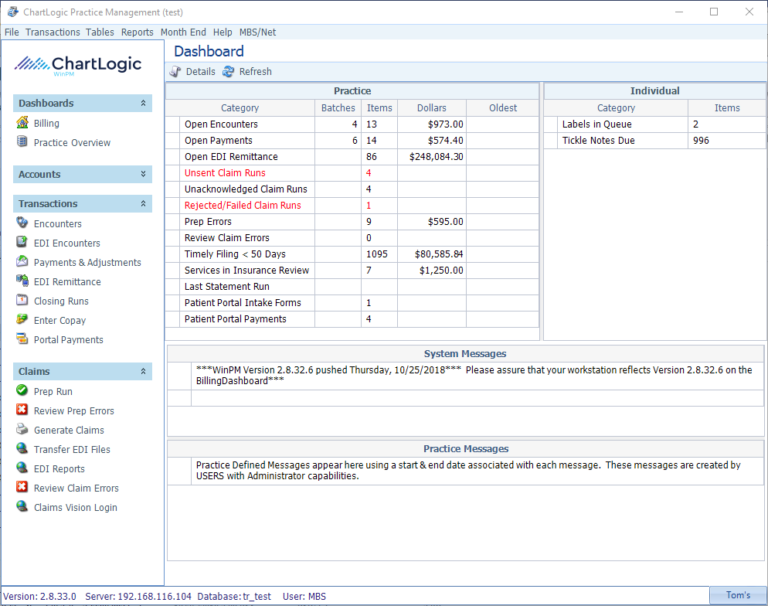Viewport: 768px width, 606px height.
Task: Open the EDI Remittance link
Action: click(x=67, y=282)
